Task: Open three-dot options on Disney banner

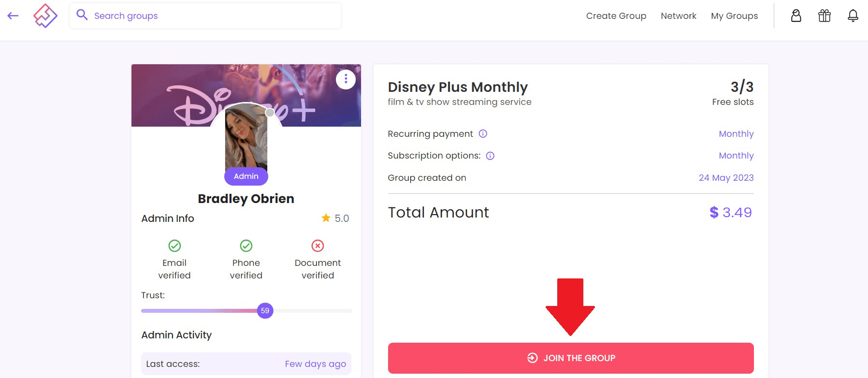Action: tap(346, 79)
